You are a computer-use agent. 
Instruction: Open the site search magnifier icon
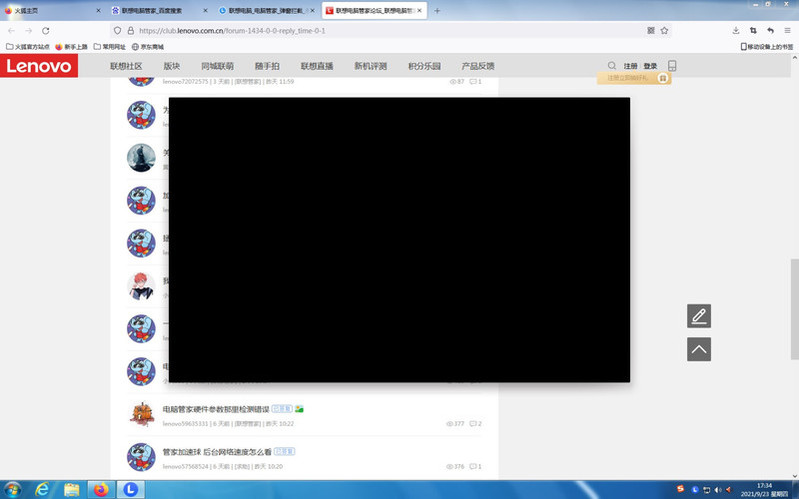point(612,66)
